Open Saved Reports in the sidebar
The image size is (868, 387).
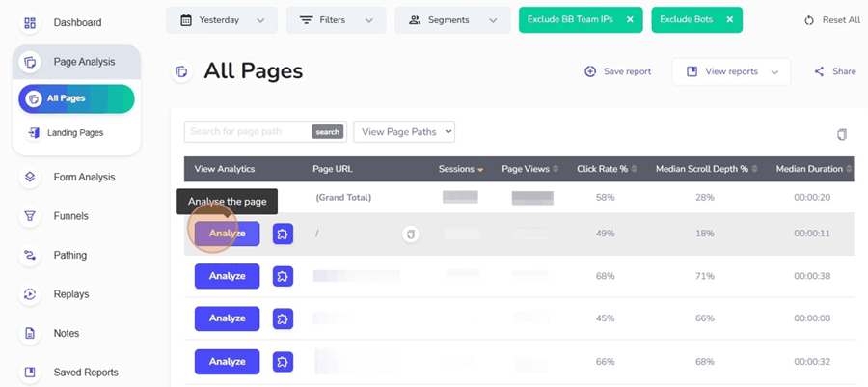pos(85,373)
